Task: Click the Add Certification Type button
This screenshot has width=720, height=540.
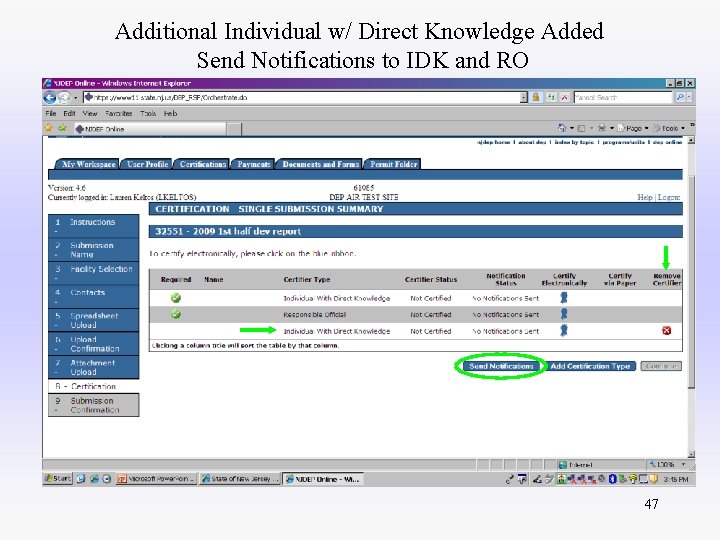Action: (x=590, y=366)
